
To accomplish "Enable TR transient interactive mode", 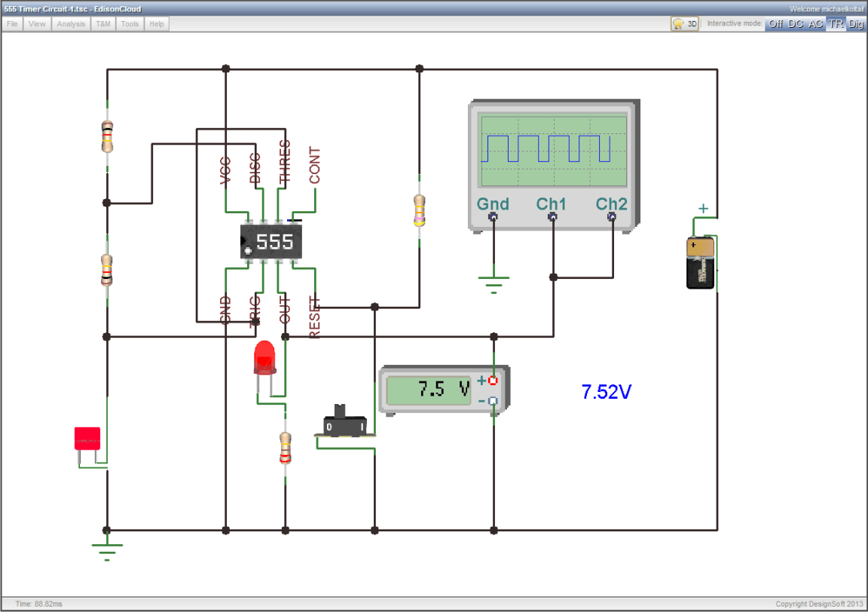I will point(836,24).
